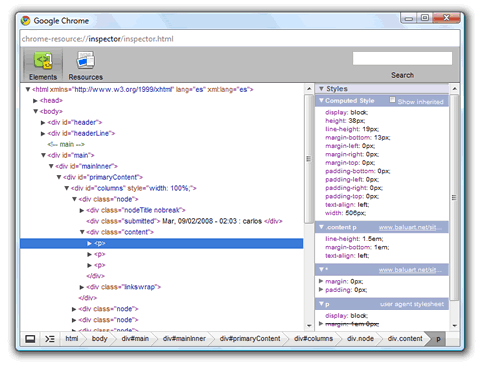
Task: Collapse the html root node
Action: [x=28, y=89]
